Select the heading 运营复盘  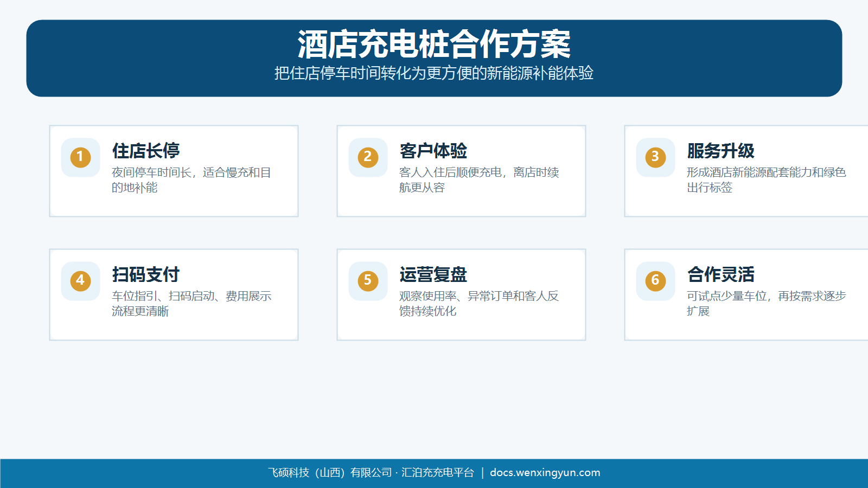pyautogui.click(x=433, y=274)
